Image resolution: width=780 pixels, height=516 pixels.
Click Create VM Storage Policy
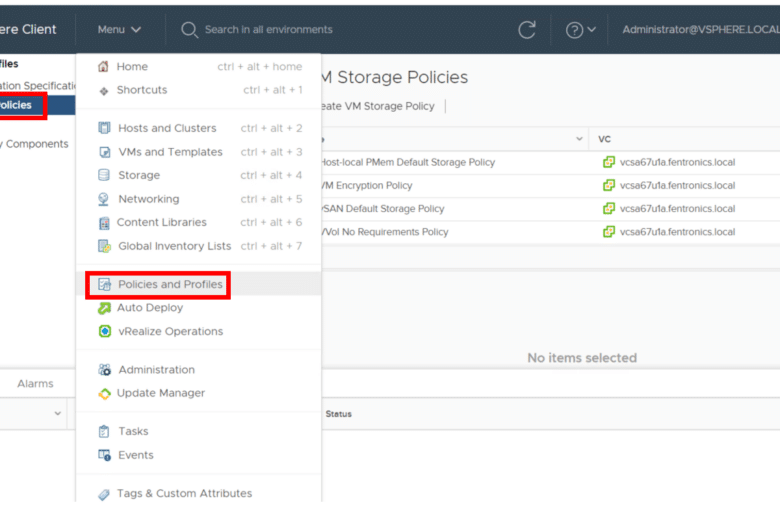pos(377,106)
